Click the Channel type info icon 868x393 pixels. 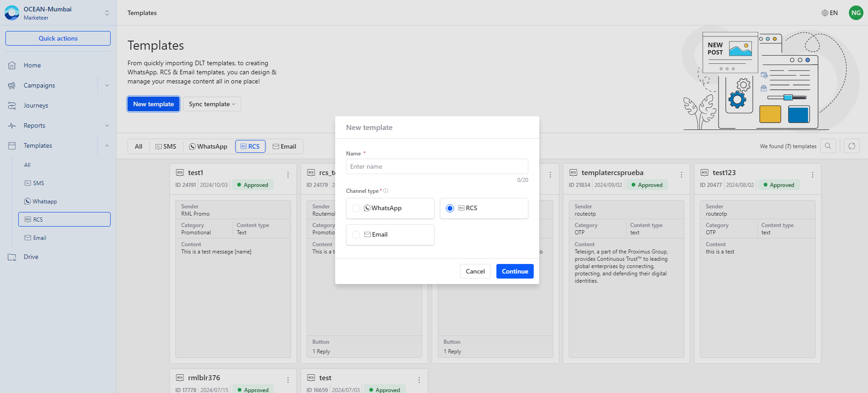tap(386, 191)
